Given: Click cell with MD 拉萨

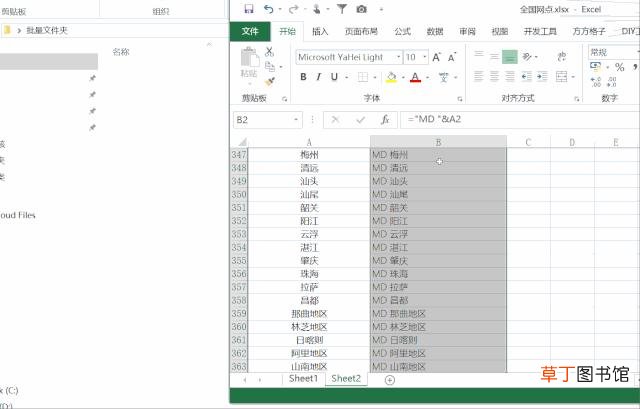Looking at the screenshot, I should 438,287.
